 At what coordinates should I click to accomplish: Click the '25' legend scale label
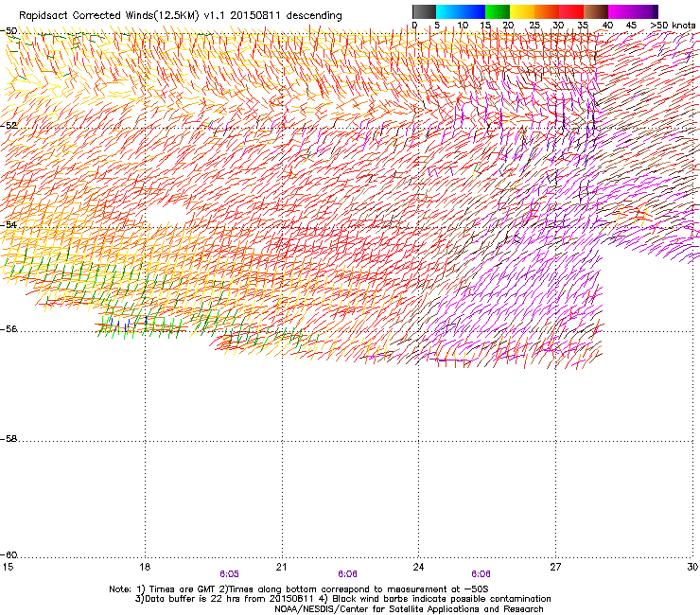click(534, 26)
